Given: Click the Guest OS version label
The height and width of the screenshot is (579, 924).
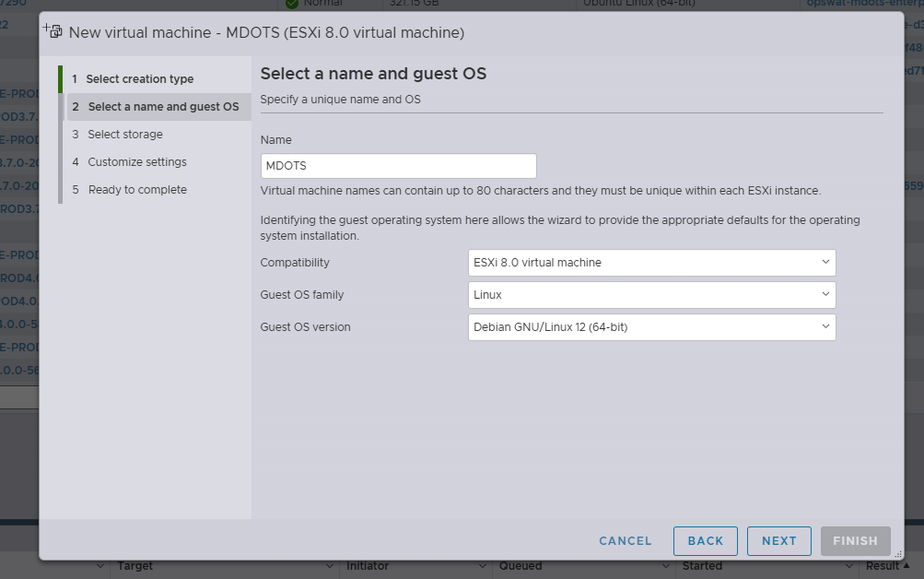Looking at the screenshot, I should 305,326.
